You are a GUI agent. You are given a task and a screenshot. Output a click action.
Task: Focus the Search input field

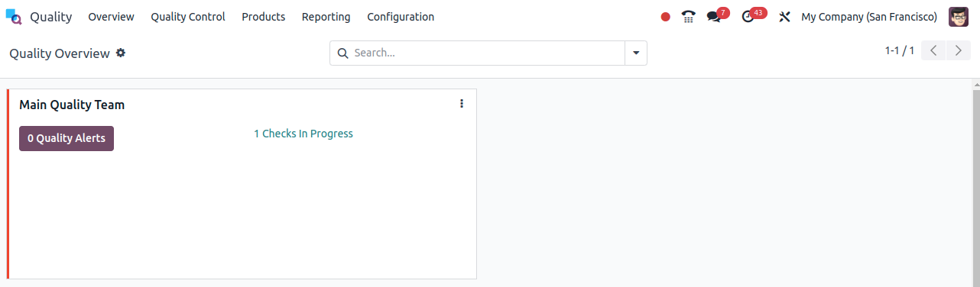(x=488, y=53)
